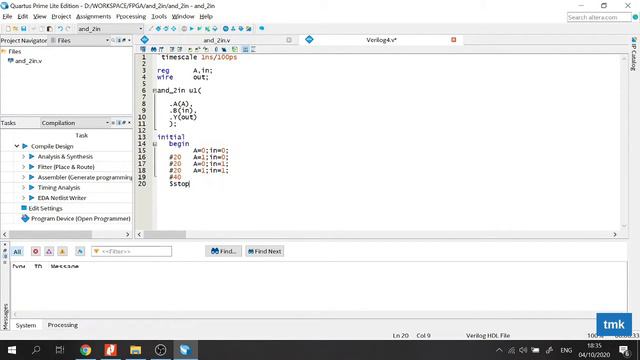Toggle the All messages filter

coord(17,251)
